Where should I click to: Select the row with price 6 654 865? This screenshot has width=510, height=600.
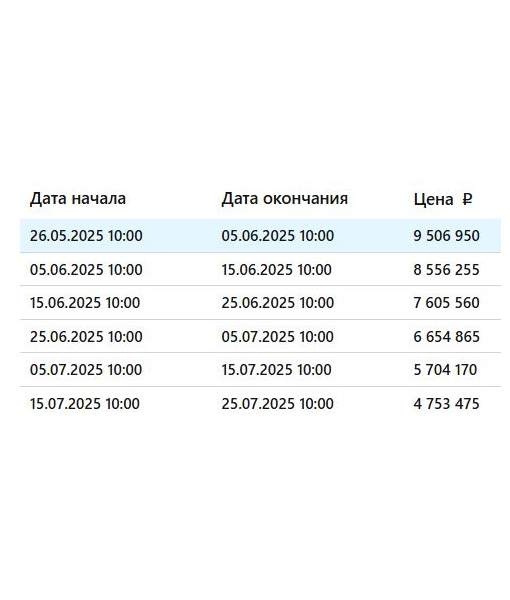click(x=260, y=336)
